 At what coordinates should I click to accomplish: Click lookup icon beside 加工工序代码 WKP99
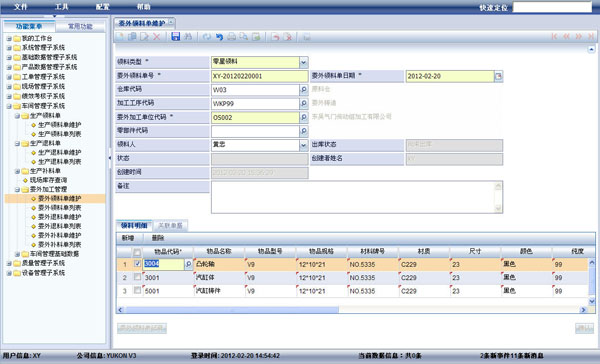tap(303, 104)
